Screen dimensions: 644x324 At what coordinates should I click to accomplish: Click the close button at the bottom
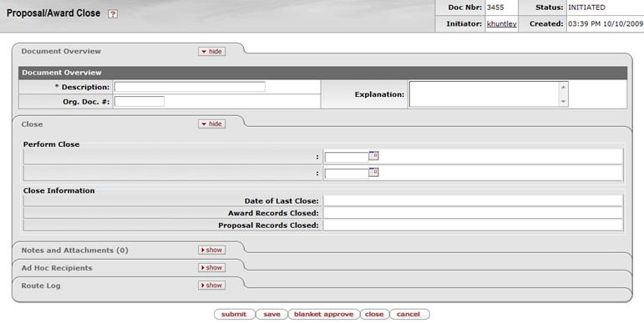[374, 314]
